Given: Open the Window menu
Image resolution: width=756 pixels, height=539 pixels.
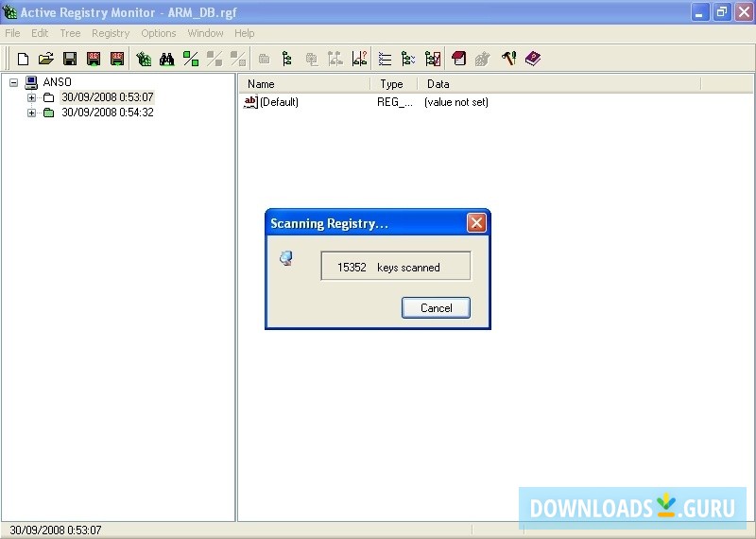Looking at the screenshot, I should point(205,33).
